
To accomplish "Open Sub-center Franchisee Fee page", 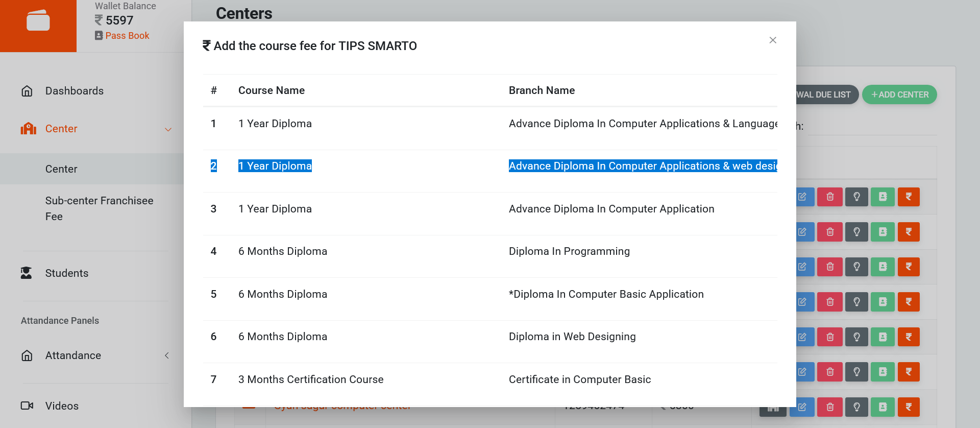I will [x=99, y=208].
